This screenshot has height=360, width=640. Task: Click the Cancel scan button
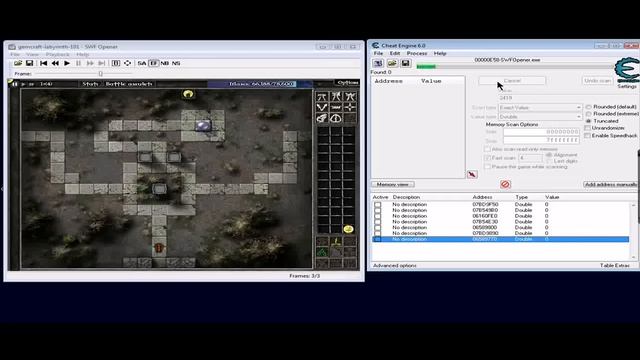pyautogui.click(x=512, y=81)
